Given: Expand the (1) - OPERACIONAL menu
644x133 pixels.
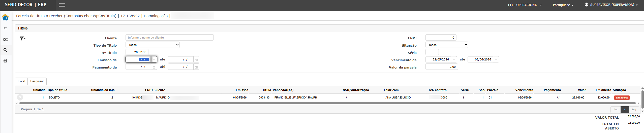Looking at the screenshot, I should [525, 5].
